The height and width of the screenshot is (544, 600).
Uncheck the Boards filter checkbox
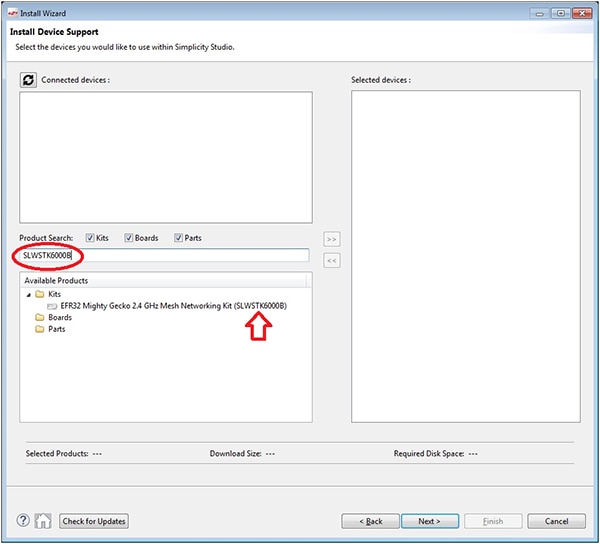129,238
